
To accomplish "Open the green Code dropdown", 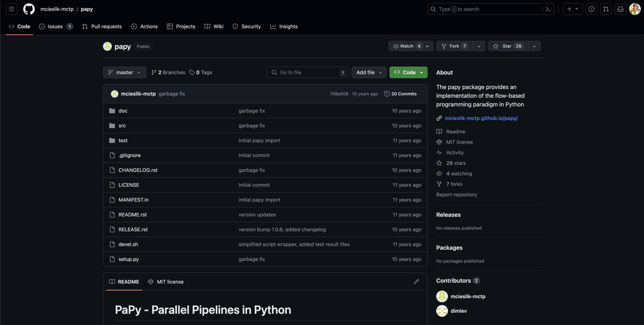I will 408,72.
